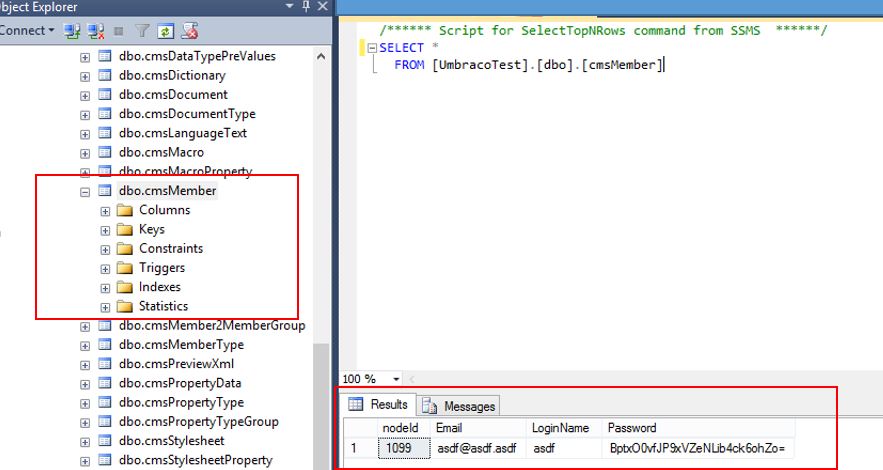The width and height of the screenshot is (883, 470).
Task: Click the dbo.cmsMemberType table icon
Action: click(105, 344)
